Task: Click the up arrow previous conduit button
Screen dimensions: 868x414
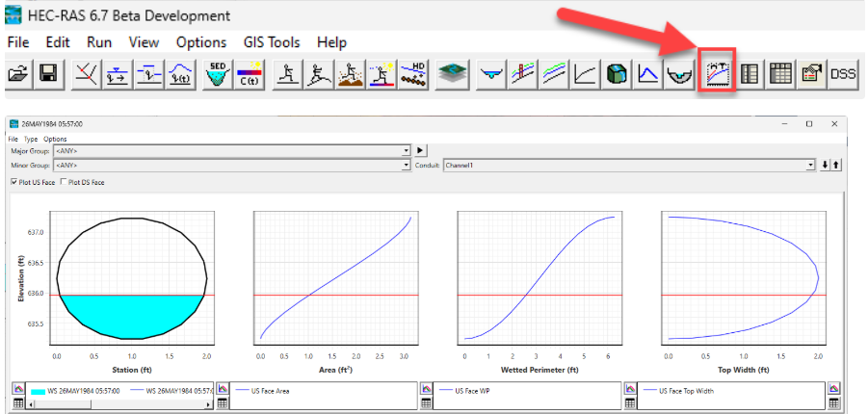Action: point(836,165)
